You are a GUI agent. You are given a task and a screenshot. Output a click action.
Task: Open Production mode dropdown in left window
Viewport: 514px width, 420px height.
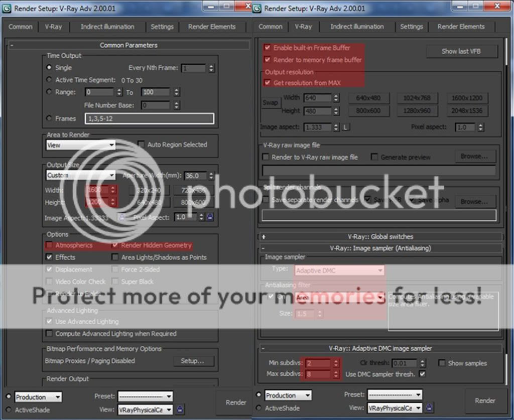click(x=38, y=397)
